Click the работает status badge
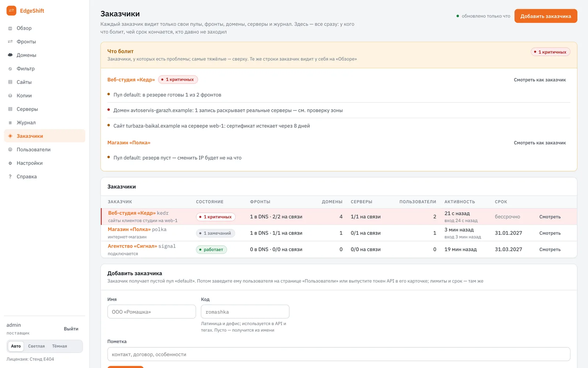Viewport: 588px width, 368px height. (x=211, y=250)
